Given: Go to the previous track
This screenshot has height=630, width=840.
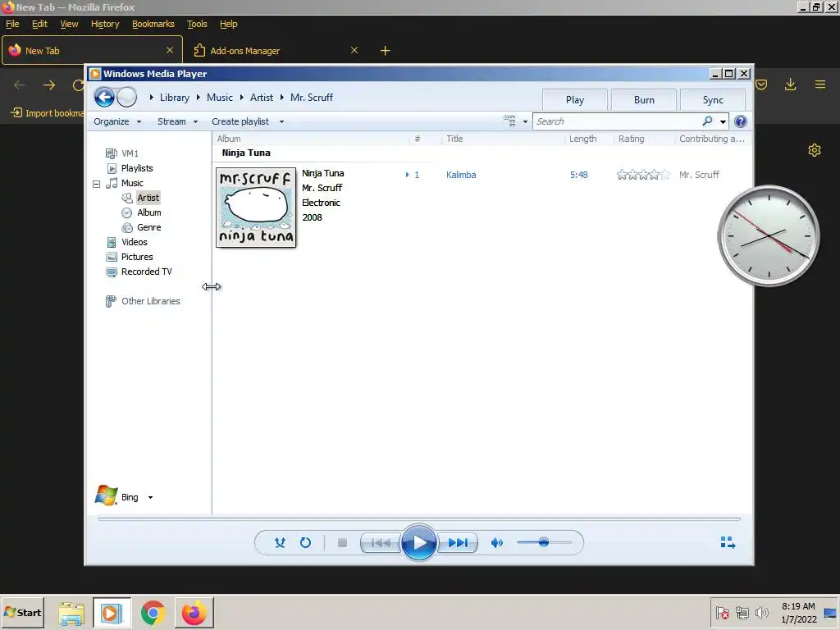Looking at the screenshot, I should tap(381, 543).
